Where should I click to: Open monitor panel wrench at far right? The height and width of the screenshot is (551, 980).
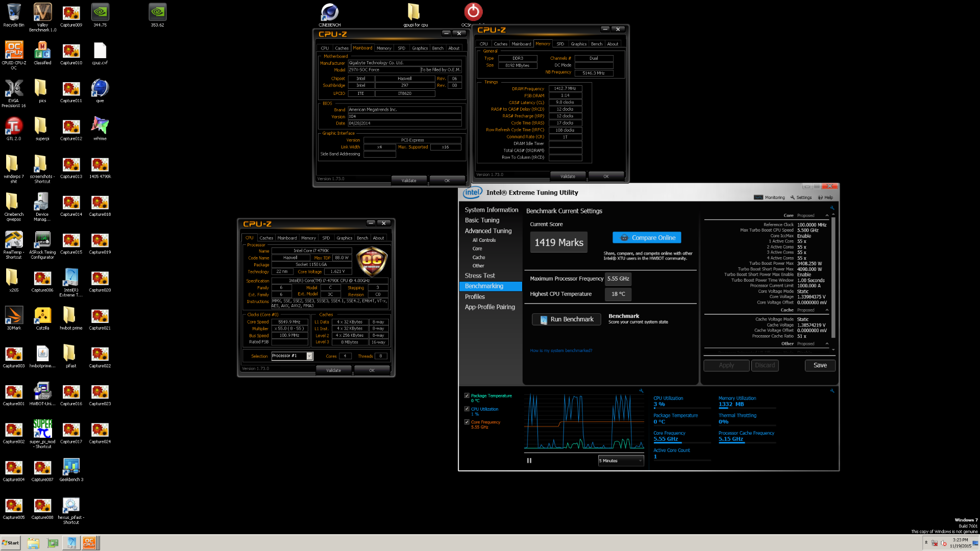point(832,391)
